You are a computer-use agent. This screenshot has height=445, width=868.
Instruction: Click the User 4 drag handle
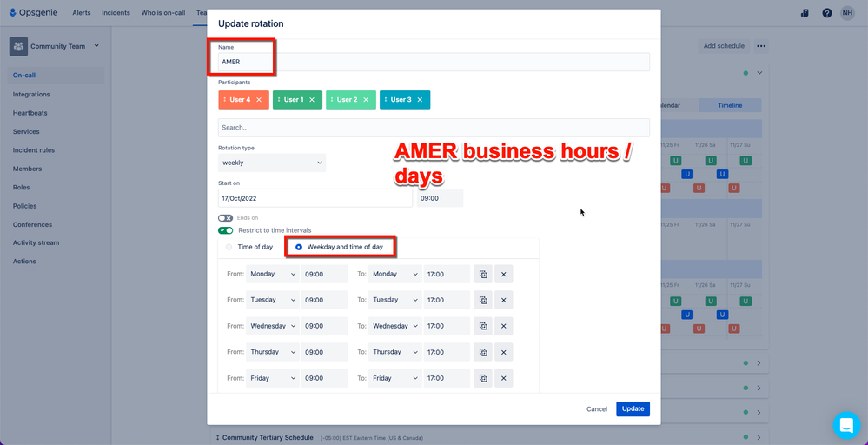pos(224,100)
